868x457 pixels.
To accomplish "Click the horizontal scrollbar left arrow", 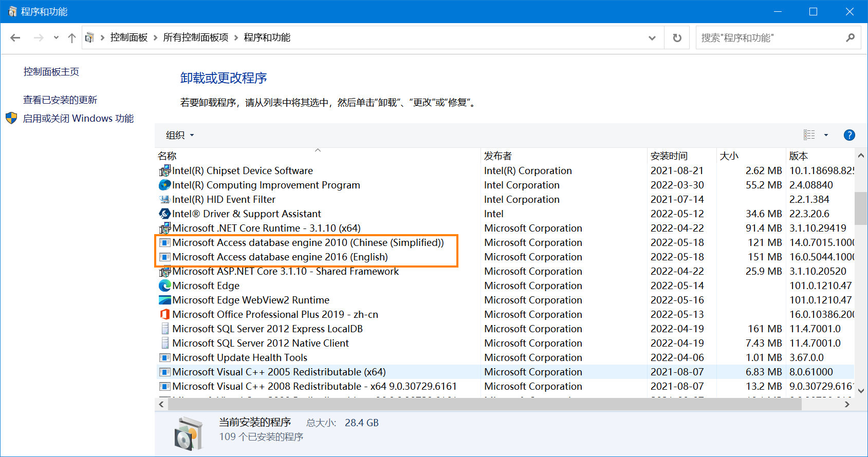I will coord(161,404).
